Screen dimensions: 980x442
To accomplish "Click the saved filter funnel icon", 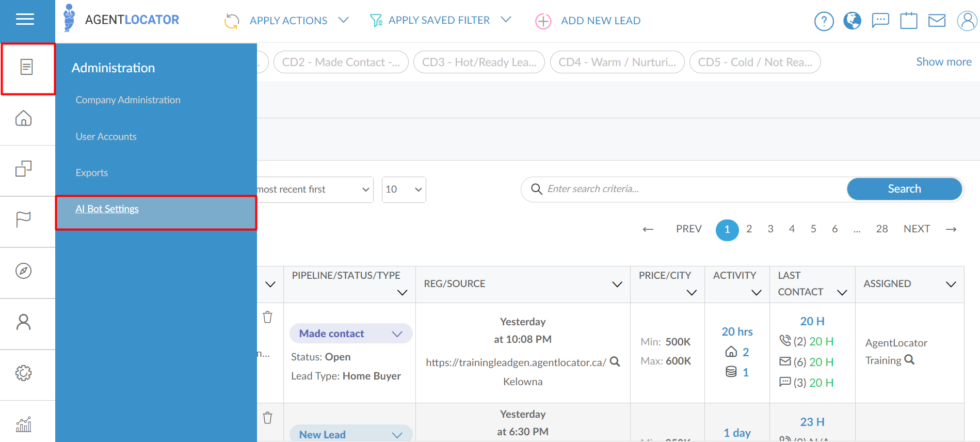I will pos(376,20).
